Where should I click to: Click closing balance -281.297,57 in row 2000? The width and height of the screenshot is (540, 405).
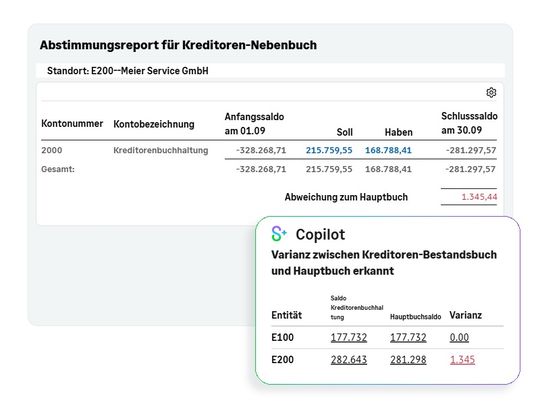pos(471,150)
